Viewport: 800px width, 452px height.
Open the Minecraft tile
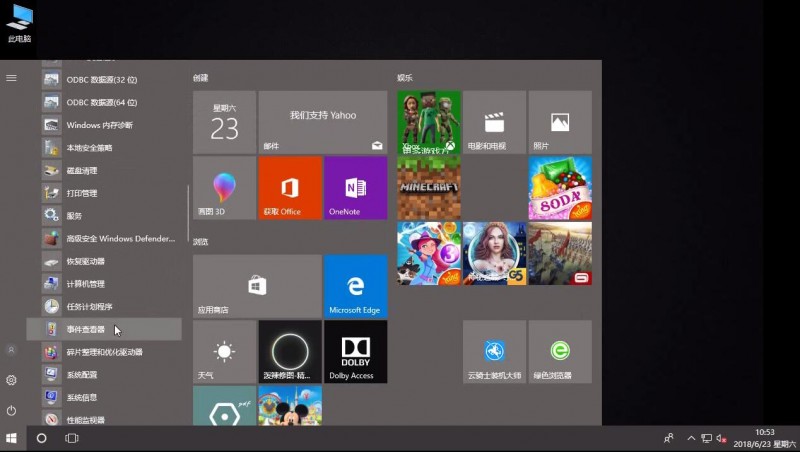point(429,188)
